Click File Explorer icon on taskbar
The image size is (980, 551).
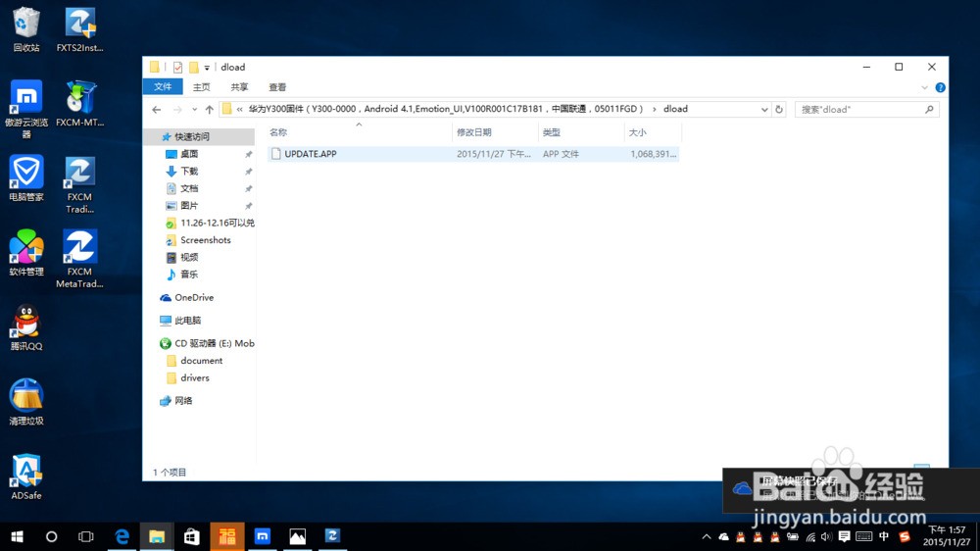click(x=156, y=536)
